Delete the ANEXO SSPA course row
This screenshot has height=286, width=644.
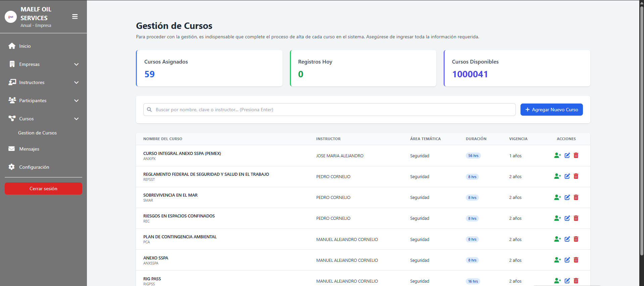point(576,260)
